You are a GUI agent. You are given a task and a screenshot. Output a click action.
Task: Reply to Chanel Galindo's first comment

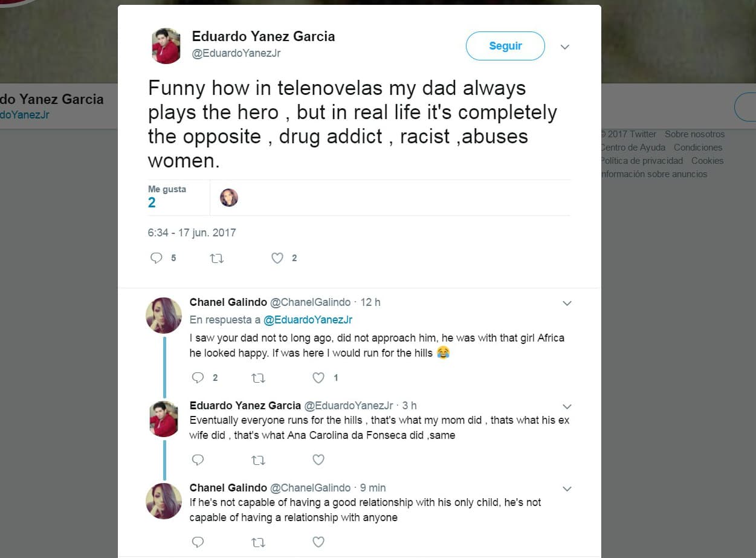198,378
